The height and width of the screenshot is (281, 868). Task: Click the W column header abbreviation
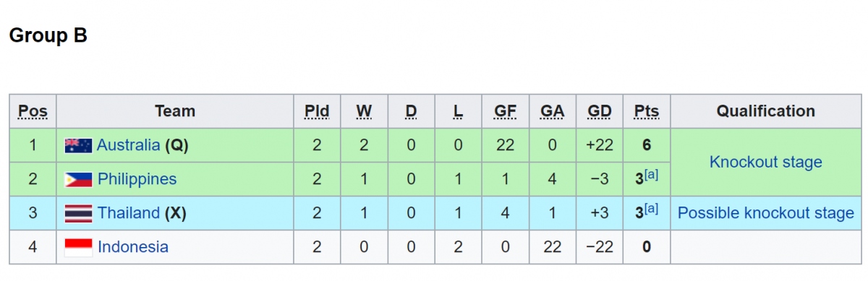point(364,111)
